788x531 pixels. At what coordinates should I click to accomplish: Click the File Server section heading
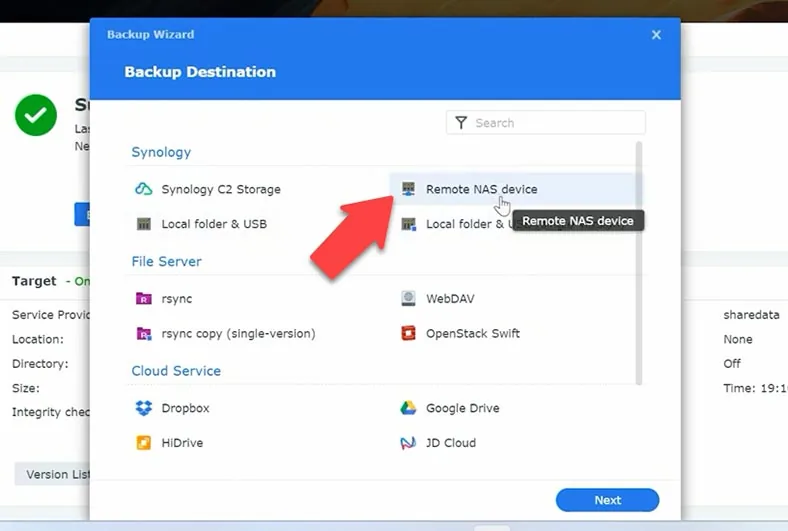[x=166, y=261]
